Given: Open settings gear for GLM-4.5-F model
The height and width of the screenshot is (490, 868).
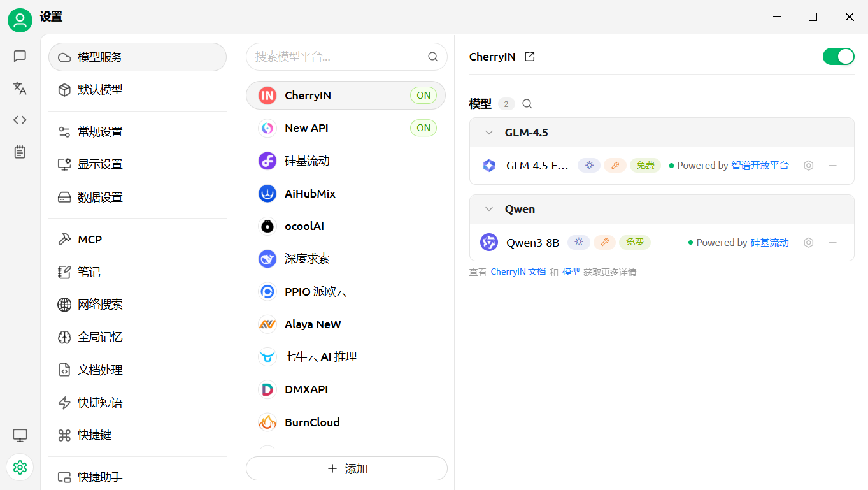Looking at the screenshot, I should click(x=808, y=166).
